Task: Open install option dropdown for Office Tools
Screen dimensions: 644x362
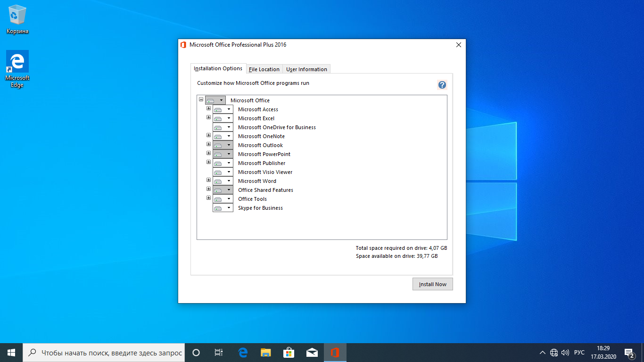Action: click(x=223, y=199)
